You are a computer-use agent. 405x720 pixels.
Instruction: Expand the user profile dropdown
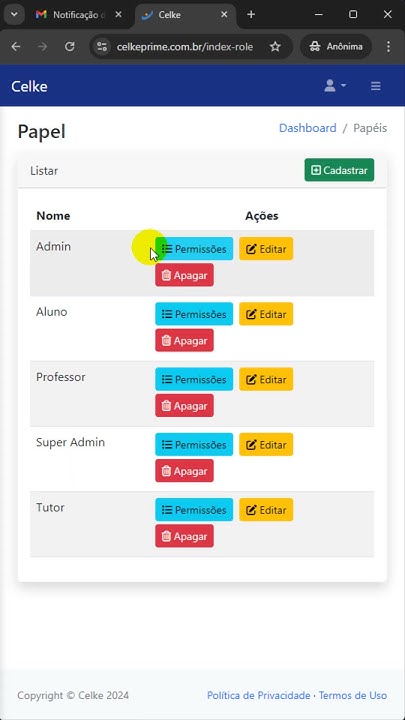pos(335,86)
